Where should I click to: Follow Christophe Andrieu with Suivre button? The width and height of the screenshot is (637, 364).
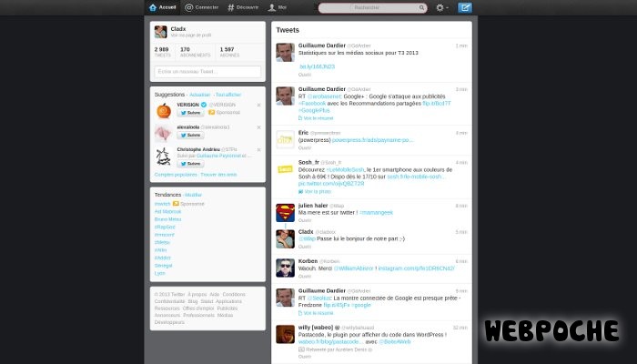click(190, 164)
